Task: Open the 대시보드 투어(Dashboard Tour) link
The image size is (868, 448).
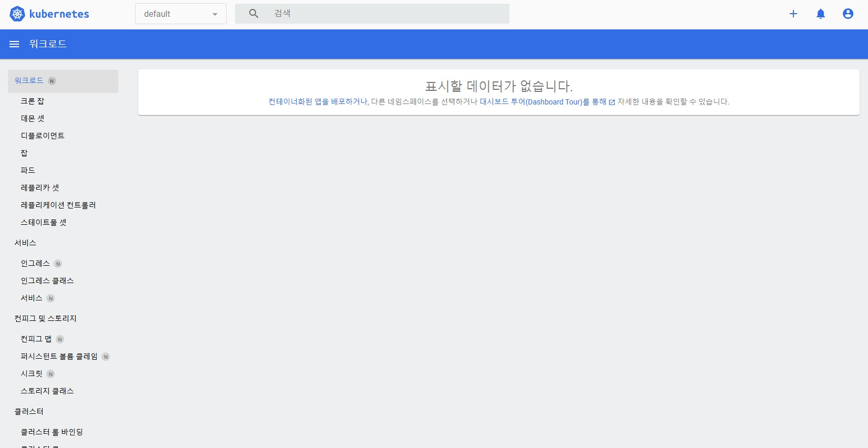Action: [543, 102]
